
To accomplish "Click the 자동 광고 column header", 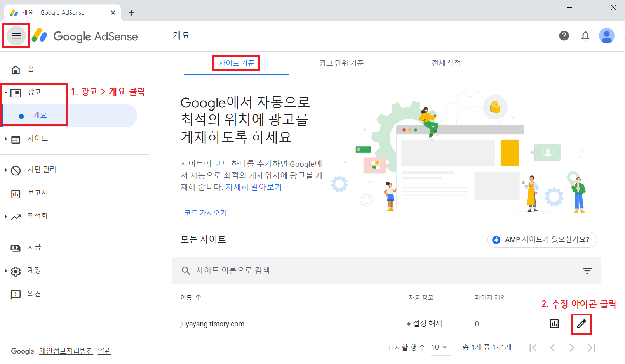I will (x=421, y=297).
